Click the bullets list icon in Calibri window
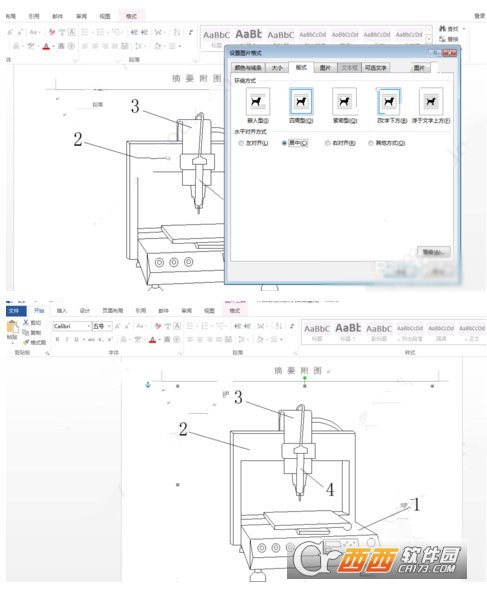 click(191, 326)
